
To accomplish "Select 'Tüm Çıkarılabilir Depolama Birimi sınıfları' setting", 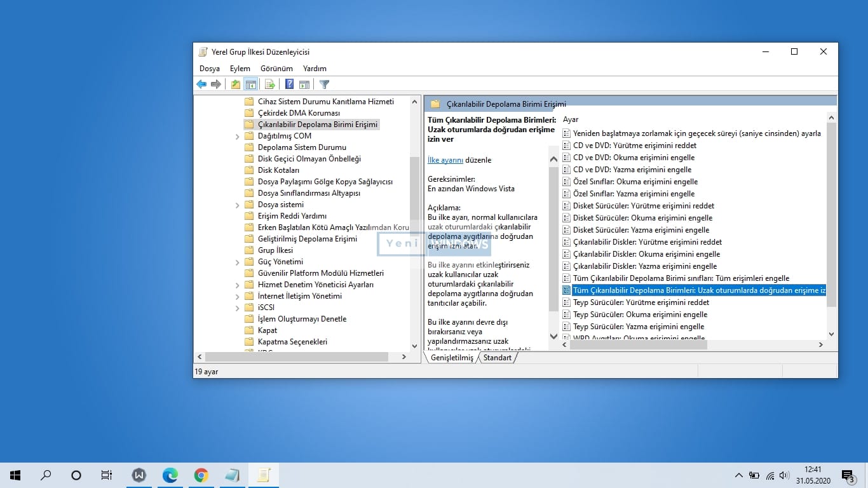I will point(681,278).
